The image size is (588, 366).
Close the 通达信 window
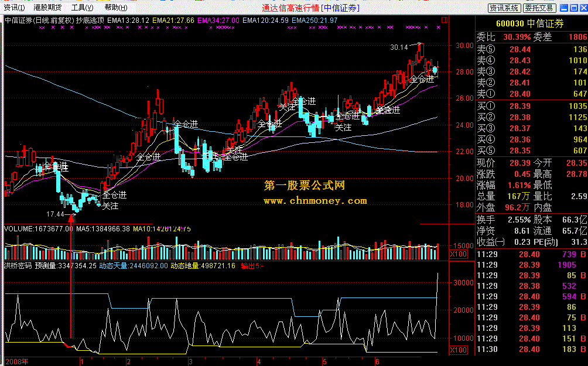583,8
